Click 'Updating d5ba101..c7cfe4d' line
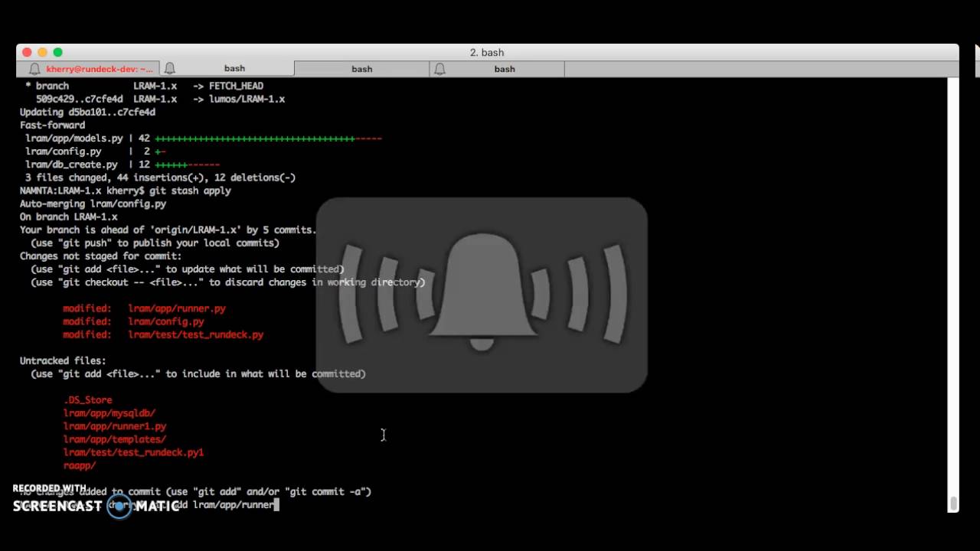 [x=87, y=112]
